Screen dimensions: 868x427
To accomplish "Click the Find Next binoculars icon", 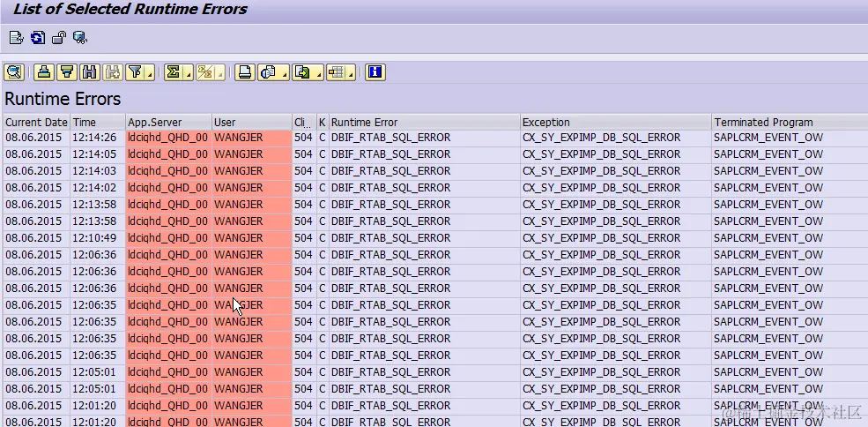I will pyautogui.click(x=113, y=72).
